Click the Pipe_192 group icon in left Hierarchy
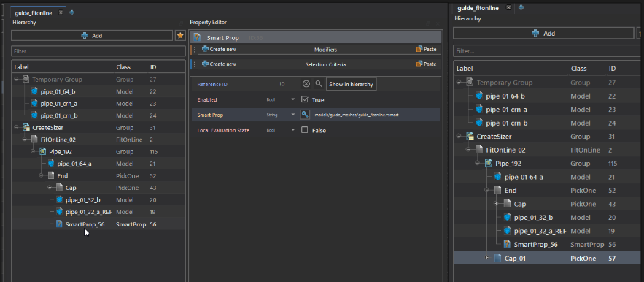The image size is (644, 282). pos(43,151)
